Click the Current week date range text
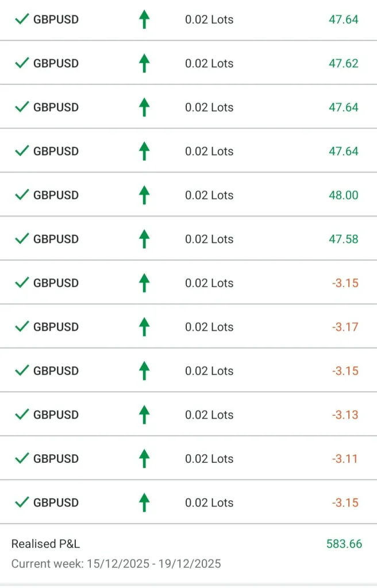 (x=116, y=563)
